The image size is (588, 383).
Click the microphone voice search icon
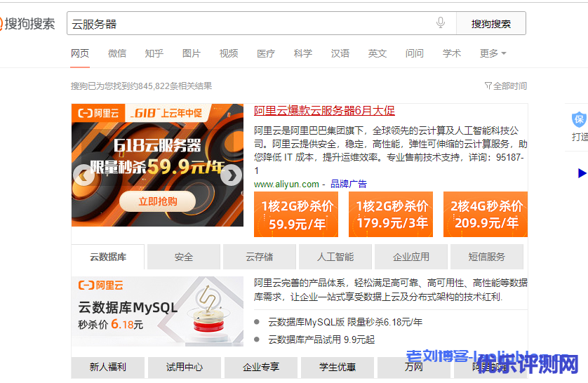(441, 23)
